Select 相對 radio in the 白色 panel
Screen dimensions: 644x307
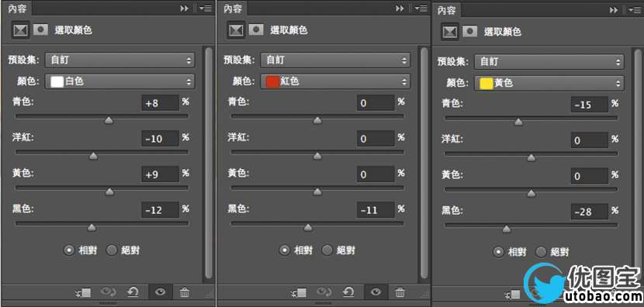pyautogui.click(x=69, y=250)
